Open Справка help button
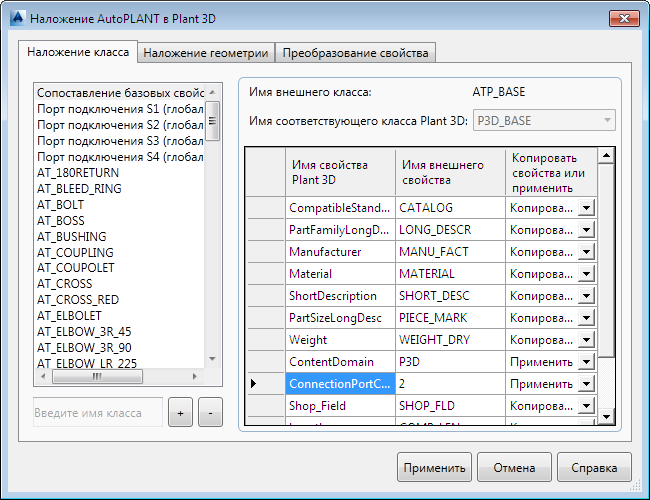The image size is (650, 500). click(x=594, y=467)
